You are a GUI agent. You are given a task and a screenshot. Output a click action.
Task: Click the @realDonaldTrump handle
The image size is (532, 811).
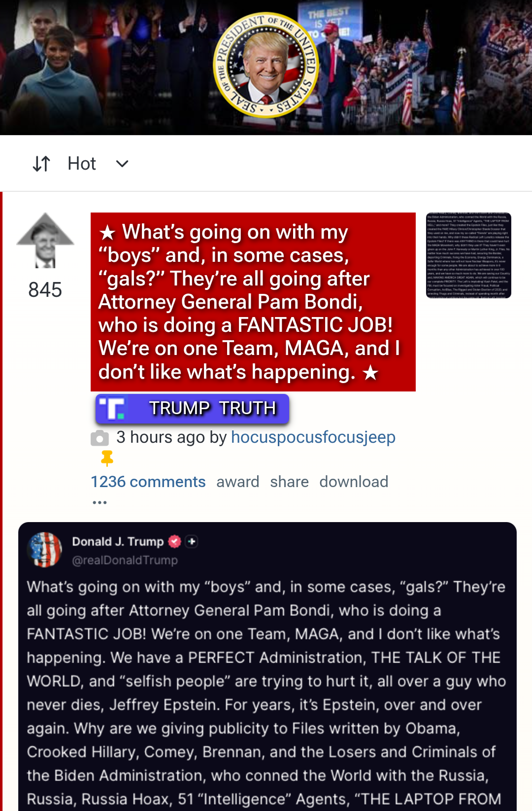tap(125, 560)
